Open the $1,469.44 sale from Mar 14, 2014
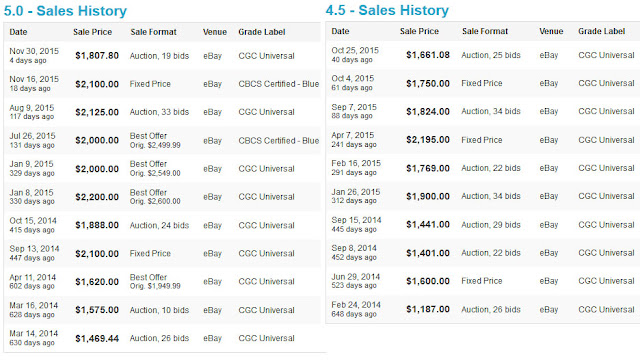This screenshot has width=640, height=361. tap(97, 339)
